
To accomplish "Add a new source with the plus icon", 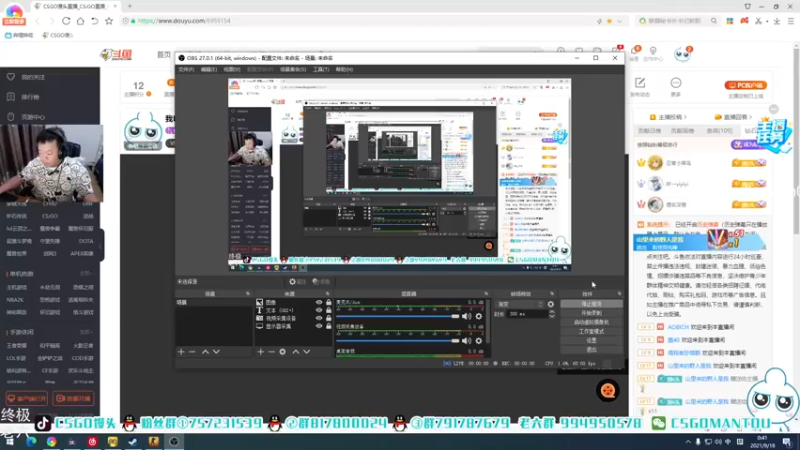I will pyautogui.click(x=261, y=352).
